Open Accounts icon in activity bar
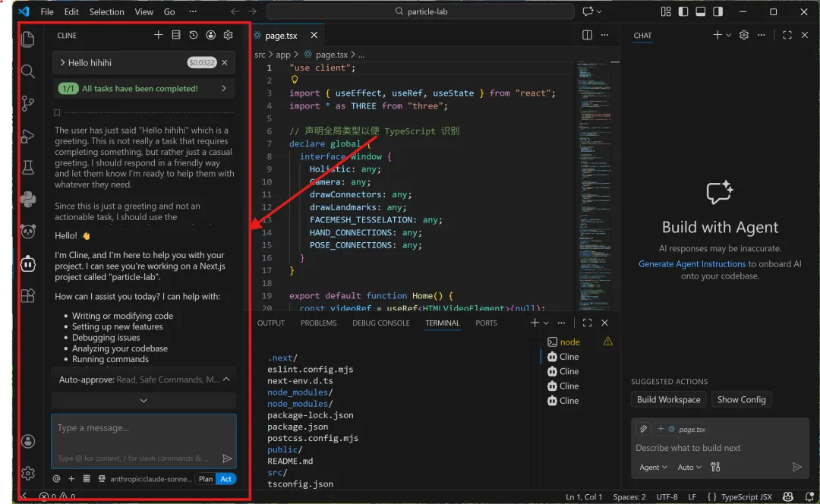 (x=28, y=441)
